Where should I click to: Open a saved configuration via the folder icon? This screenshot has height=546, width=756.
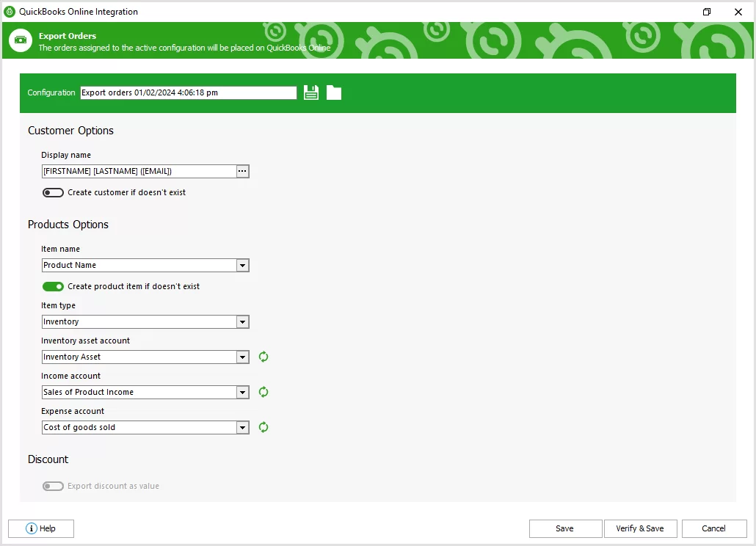(334, 92)
